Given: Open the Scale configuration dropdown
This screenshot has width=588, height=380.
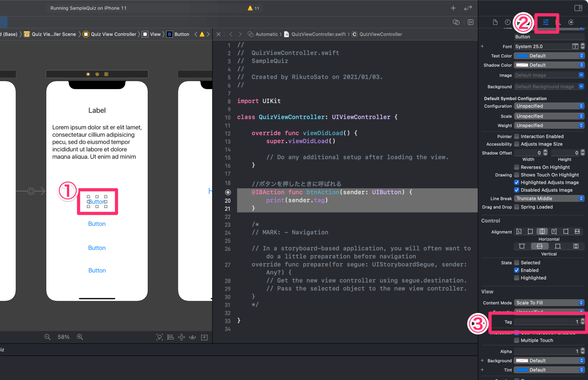Looking at the screenshot, I should coord(549,116).
